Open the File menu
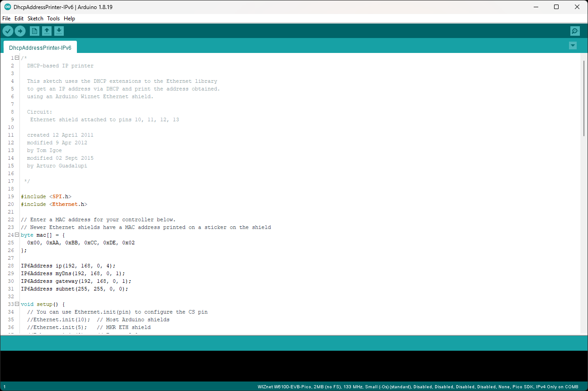This screenshot has height=391, width=588. click(6, 19)
